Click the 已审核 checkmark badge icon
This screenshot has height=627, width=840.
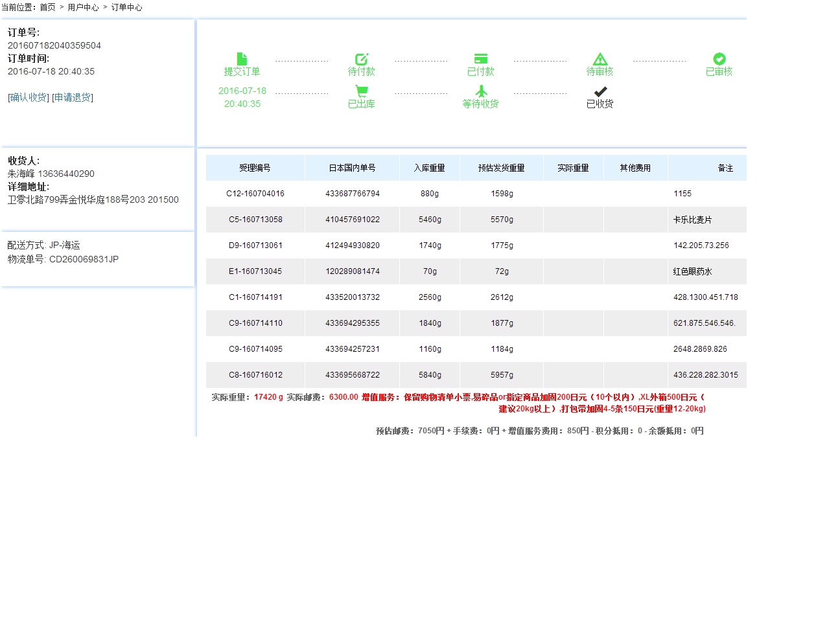[x=719, y=58]
